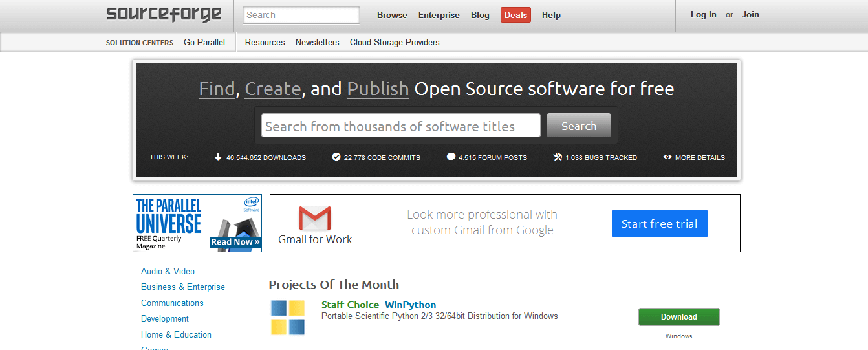Click Read Now in Parallel Universe ad
Screen dimensions: 868x350
[x=235, y=242]
